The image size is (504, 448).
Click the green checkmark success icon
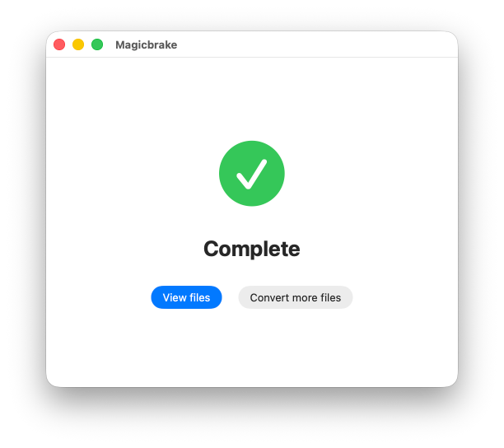(252, 173)
